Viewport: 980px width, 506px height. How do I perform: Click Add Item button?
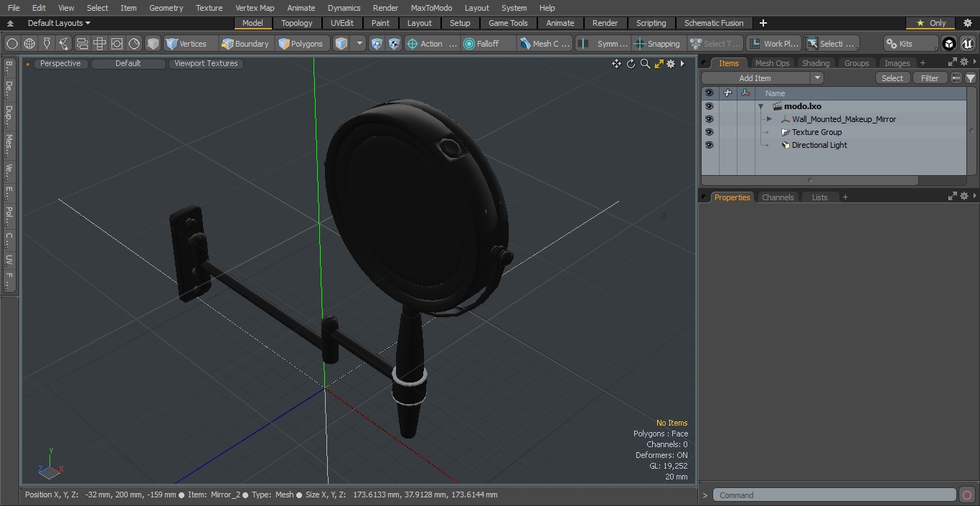coord(755,78)
